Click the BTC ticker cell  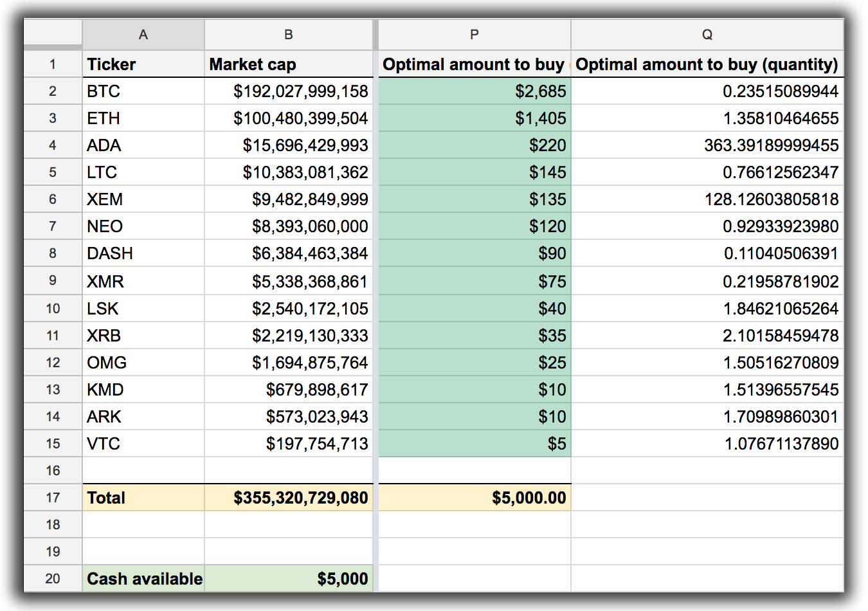(143, 91)
